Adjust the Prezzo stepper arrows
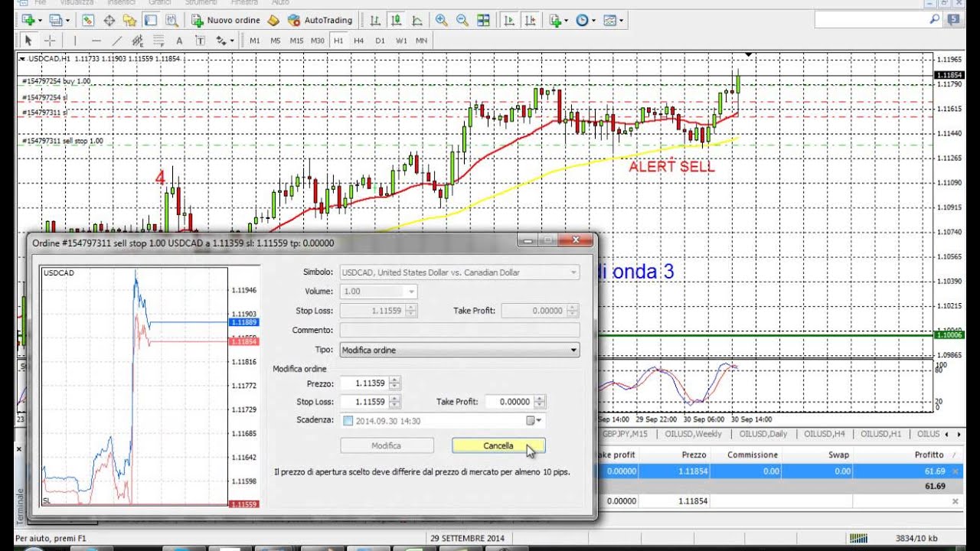This screenshot has width=980, height=551. click(x=394, y=383)
